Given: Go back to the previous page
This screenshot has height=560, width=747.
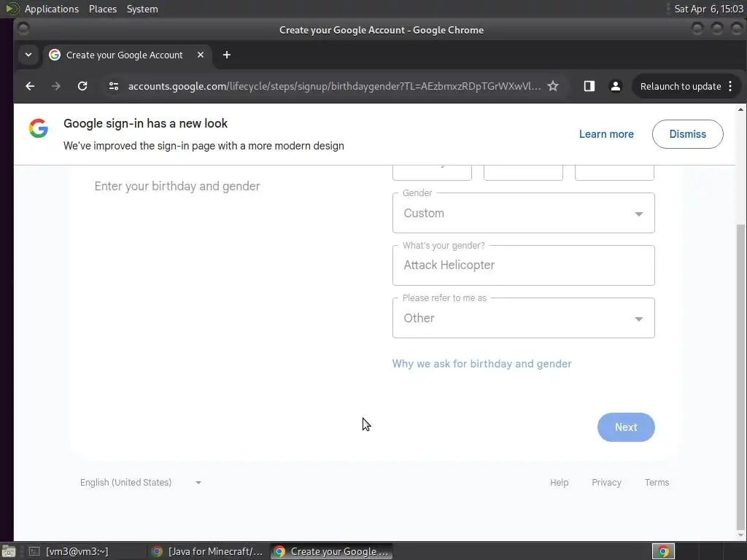Looking at the screenshot, I should click(x=30, y=86).
